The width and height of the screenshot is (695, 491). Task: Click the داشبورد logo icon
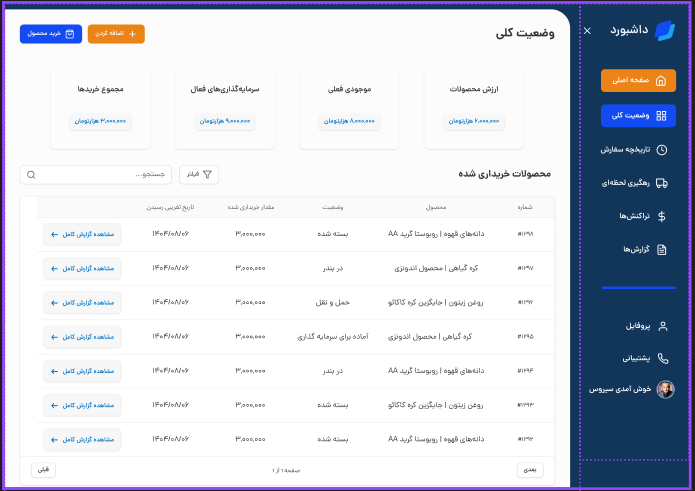(x=664, y=30)
